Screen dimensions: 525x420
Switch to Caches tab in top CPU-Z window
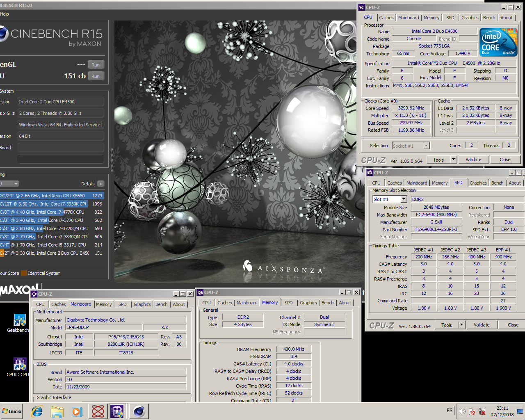386,18
